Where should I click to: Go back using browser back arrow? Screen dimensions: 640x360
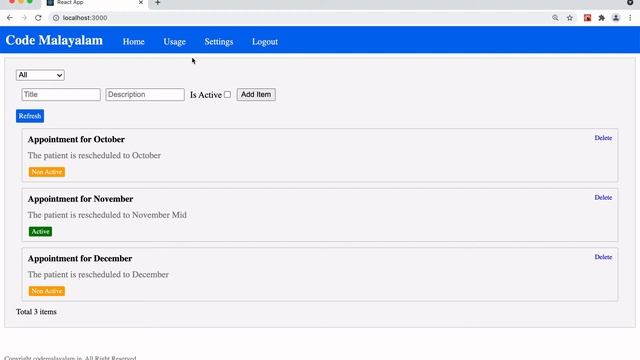tap(9, 18)
